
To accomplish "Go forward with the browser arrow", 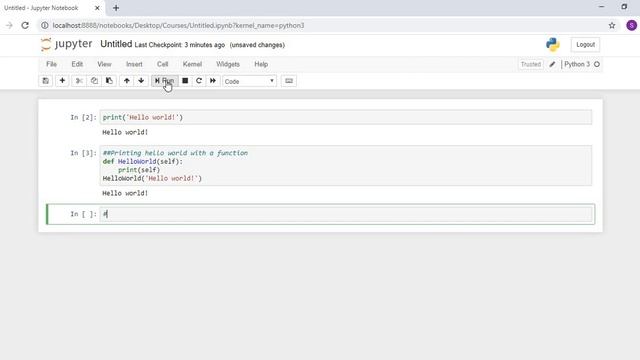I will 9,25.
